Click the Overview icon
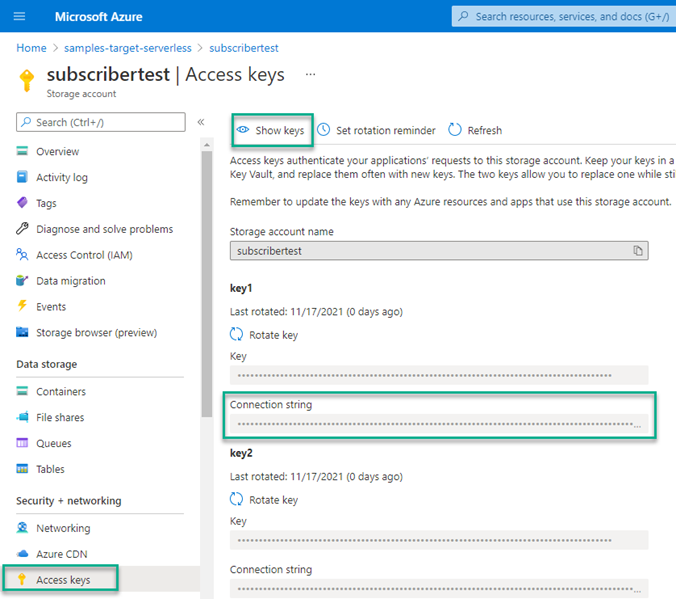Image resolution: width=676 pixels, height=599 pixels. click(22, 151)
